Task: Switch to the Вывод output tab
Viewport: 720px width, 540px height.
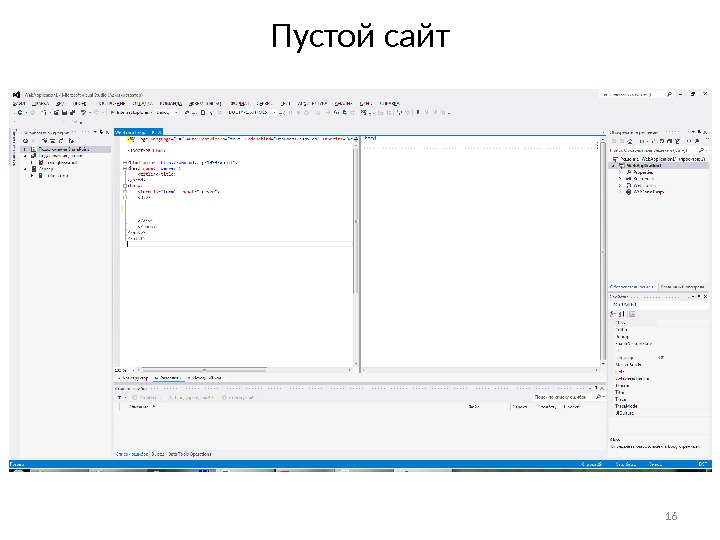Action: pos(158,454)
